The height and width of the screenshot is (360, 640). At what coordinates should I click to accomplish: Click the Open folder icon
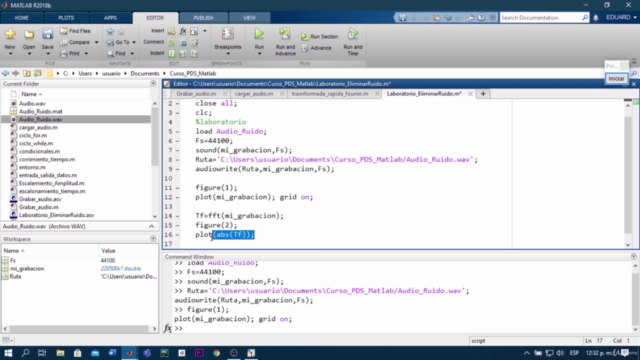point(29,34)
